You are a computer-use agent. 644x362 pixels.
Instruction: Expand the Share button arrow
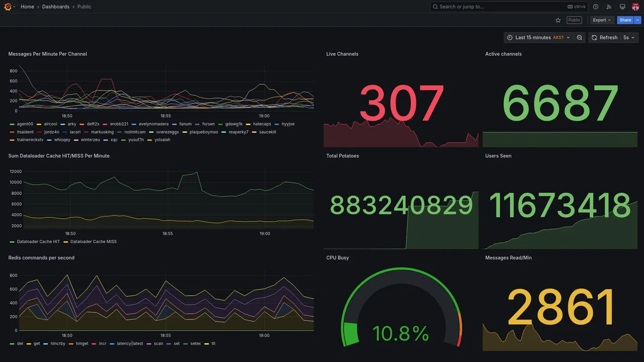click(638, 20)
